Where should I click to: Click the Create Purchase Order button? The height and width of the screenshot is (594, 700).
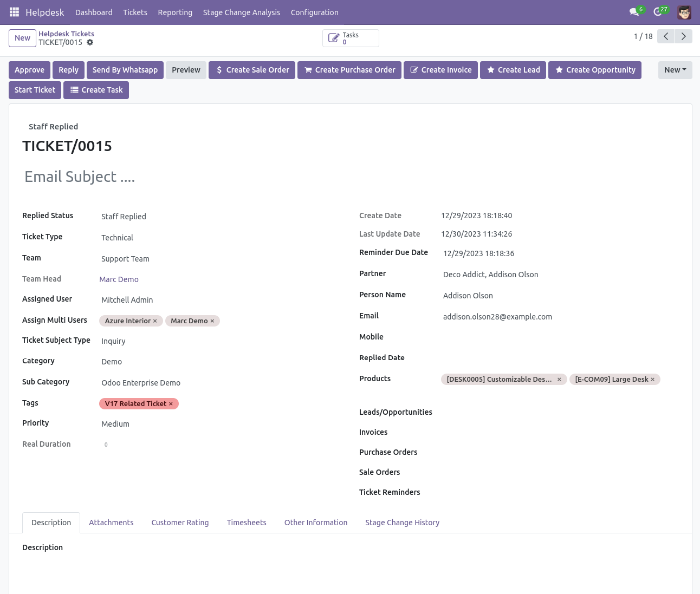click(349, 70)
